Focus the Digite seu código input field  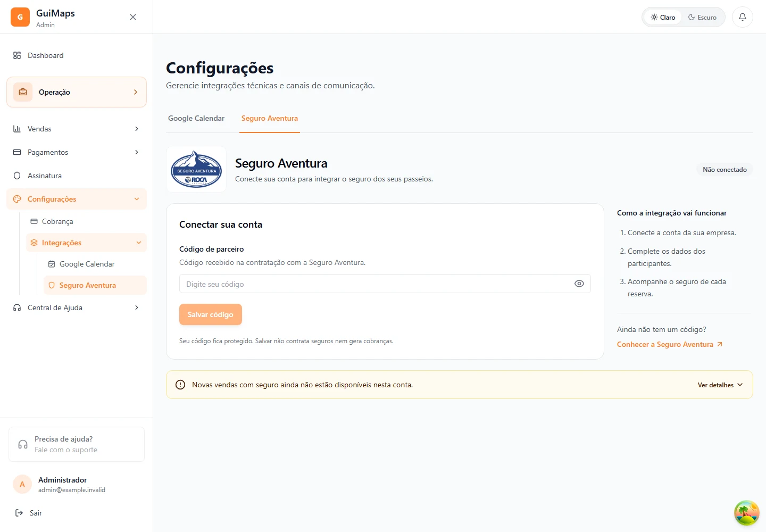[x=385, y=284]
